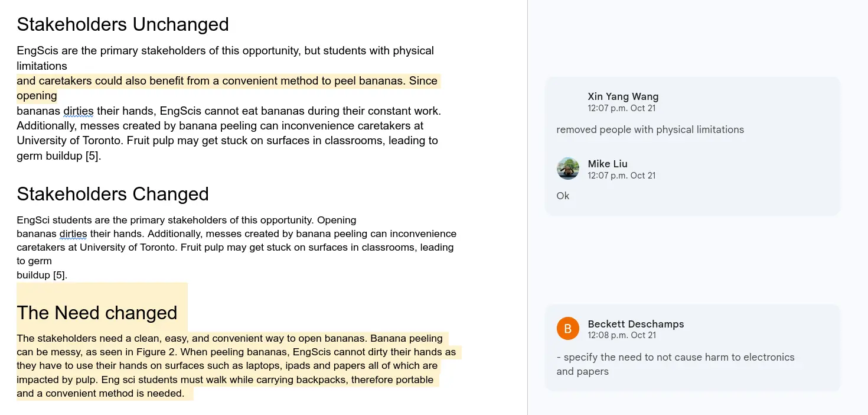Click the 'Ok' reply from Mike Liu
This screenshot has width=868, height=415.
(x=563, y=196)
